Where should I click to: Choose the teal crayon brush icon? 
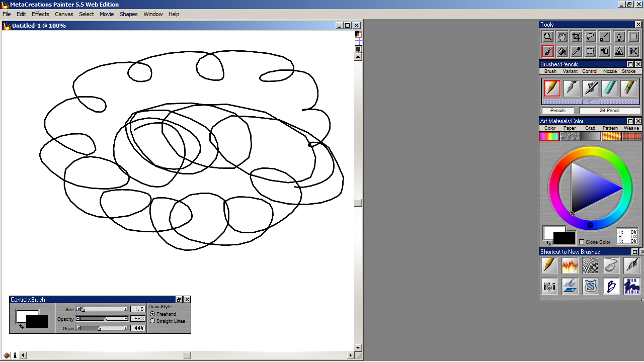click(610, 88)
